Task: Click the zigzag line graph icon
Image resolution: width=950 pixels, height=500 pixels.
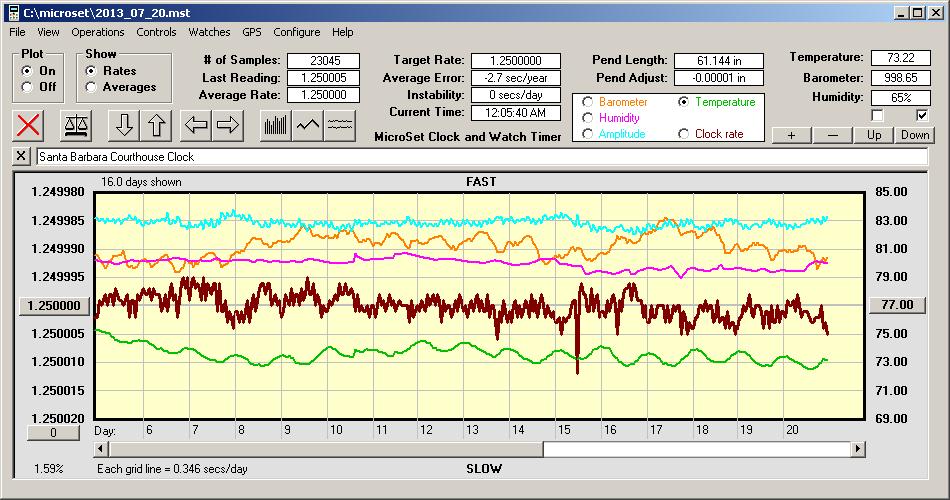Action: pyautogui.click(x=308, y=125)
